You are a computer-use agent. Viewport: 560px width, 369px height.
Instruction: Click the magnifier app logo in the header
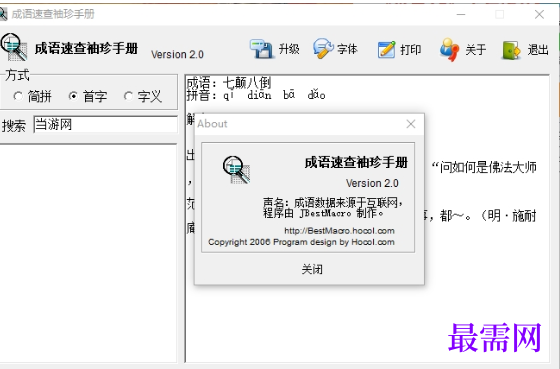tap(14, 47)
